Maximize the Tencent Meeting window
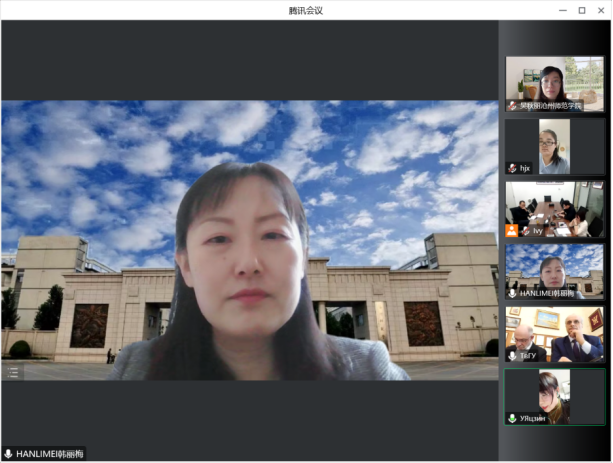Image resolution: width=613 pixels, height=463 pixels. pos(582,10)
